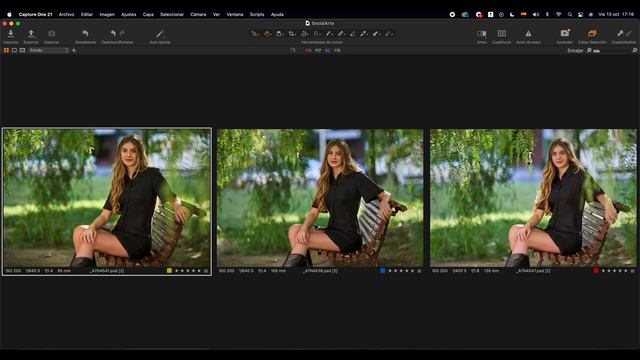Click the Encajar zoom fit button

tap(575, 51)
